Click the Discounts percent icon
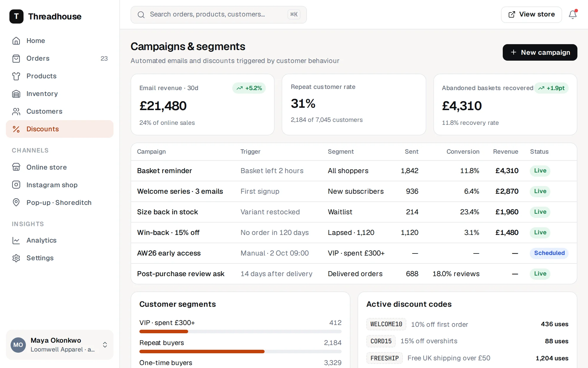 [x=16, y=129]
